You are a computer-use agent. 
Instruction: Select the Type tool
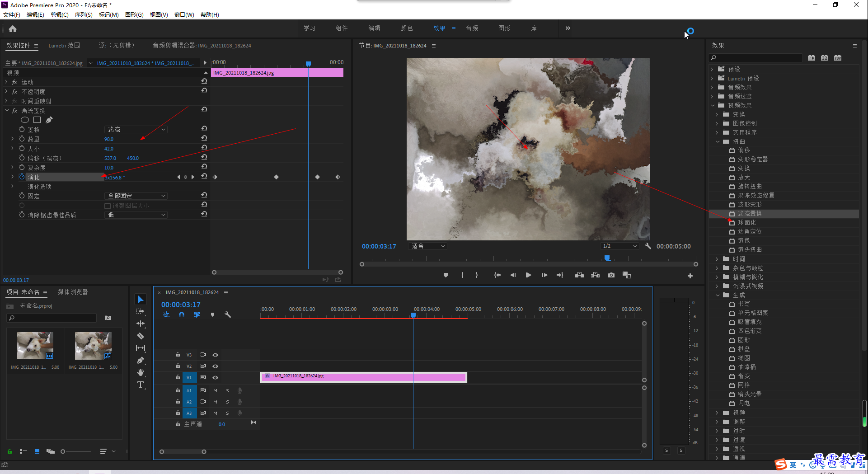pyautogui.click(x=141, y=385)
